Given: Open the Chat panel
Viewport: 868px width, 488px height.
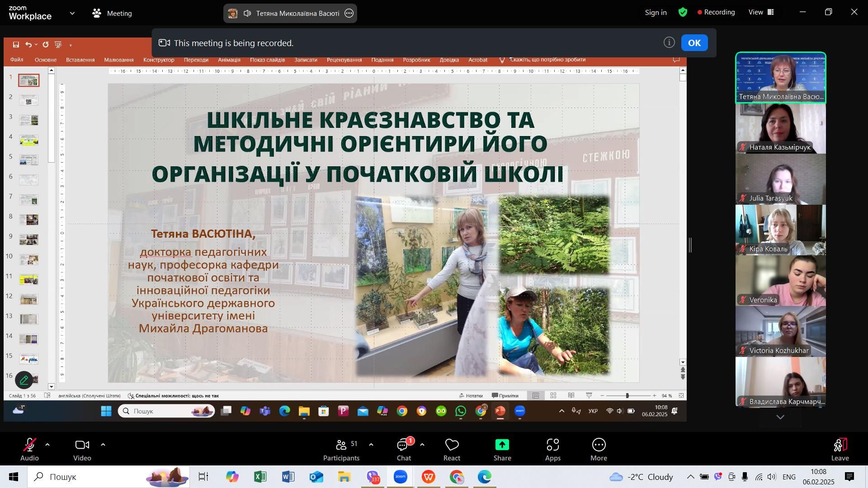Looking at the screenshot, I should pyautogui.click(x=404, y=450).
